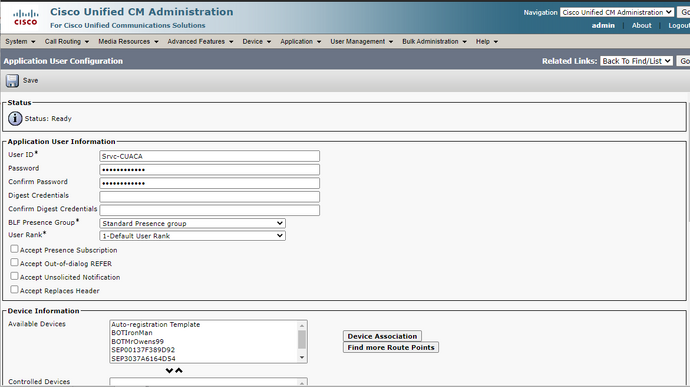Click the About link
The height and width of the screenshot is (387, 690).
pos(642,26)
